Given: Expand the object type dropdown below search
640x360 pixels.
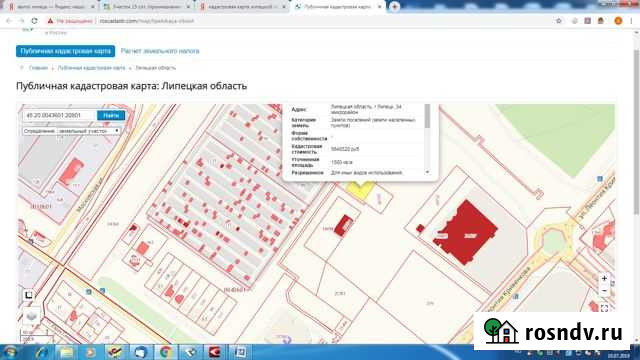Looking at the screenshot, I should (x=71, y=131).
